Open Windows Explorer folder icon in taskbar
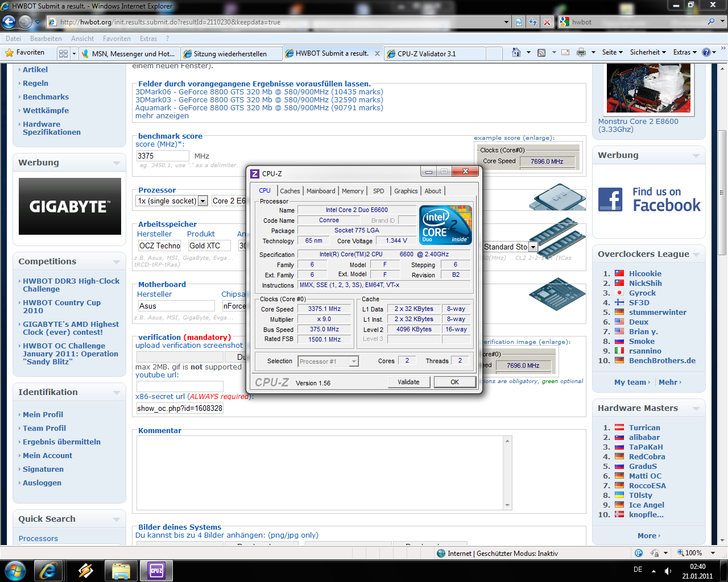The width and height of the screenshot is (728, 582). coord(121,570)
